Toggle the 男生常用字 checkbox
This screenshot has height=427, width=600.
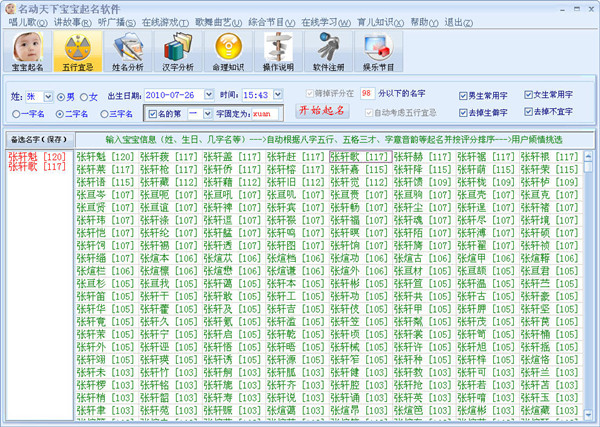pyautogui.click(x=464, y=95)
